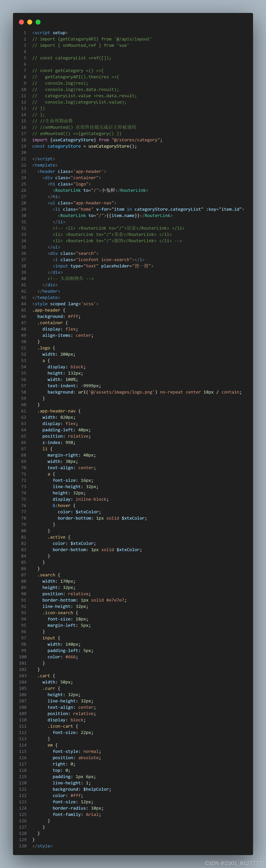
Task: Click the comment "const categoryList =ref([]);"
Action: [71, 58]
